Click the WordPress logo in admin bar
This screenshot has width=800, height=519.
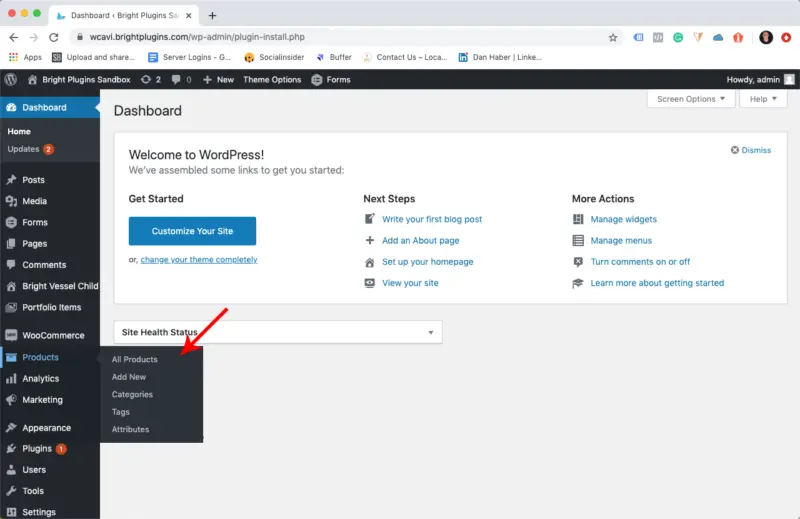point(11,80)
